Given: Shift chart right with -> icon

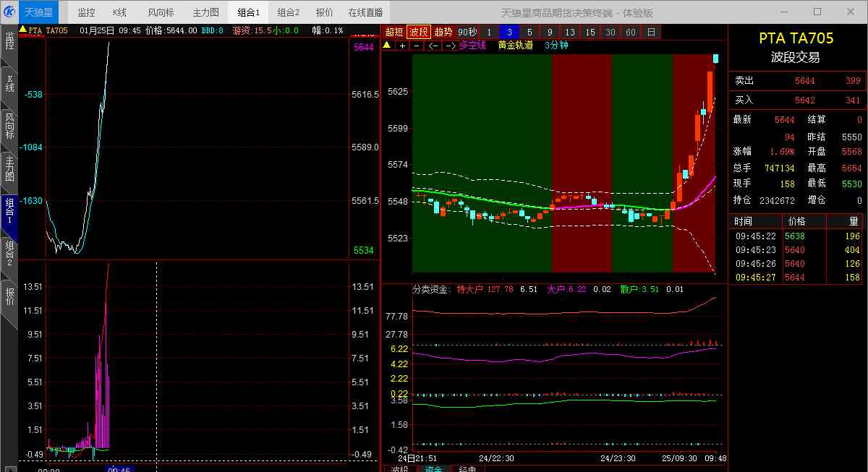Looking at the screenshot, I should tap(450, 46).
